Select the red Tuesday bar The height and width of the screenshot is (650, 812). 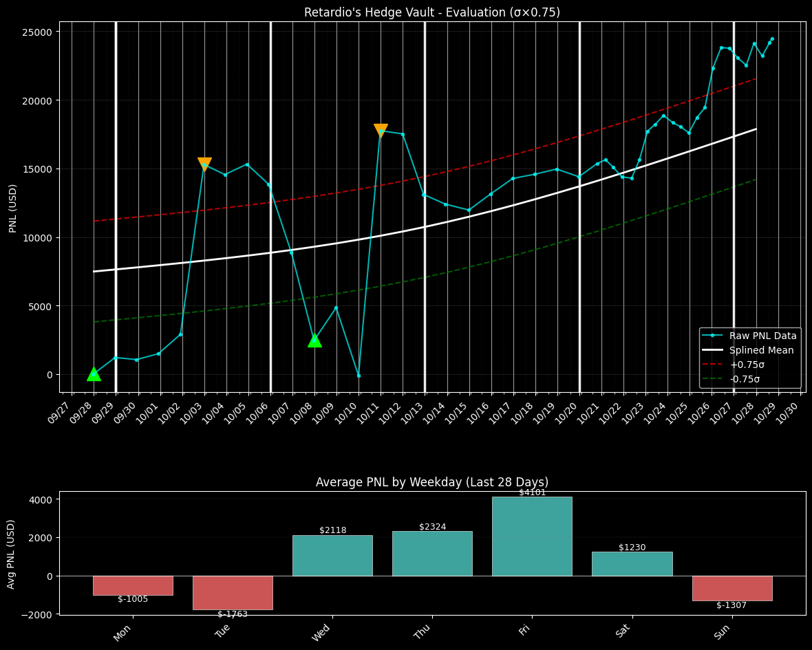(233, 592)
